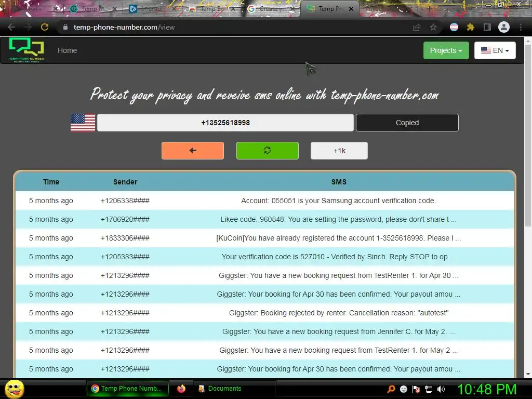Open the smiley face start menu icon
Screen dimensions: 532x399
tap(14, 389)
